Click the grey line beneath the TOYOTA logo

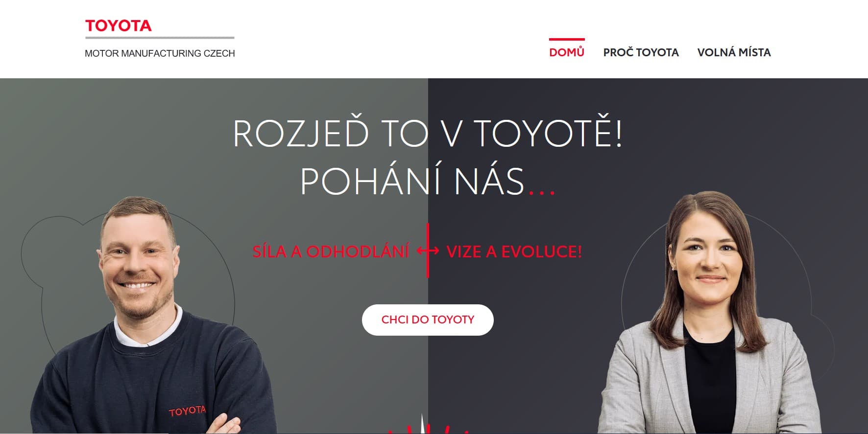coord(160,37)
